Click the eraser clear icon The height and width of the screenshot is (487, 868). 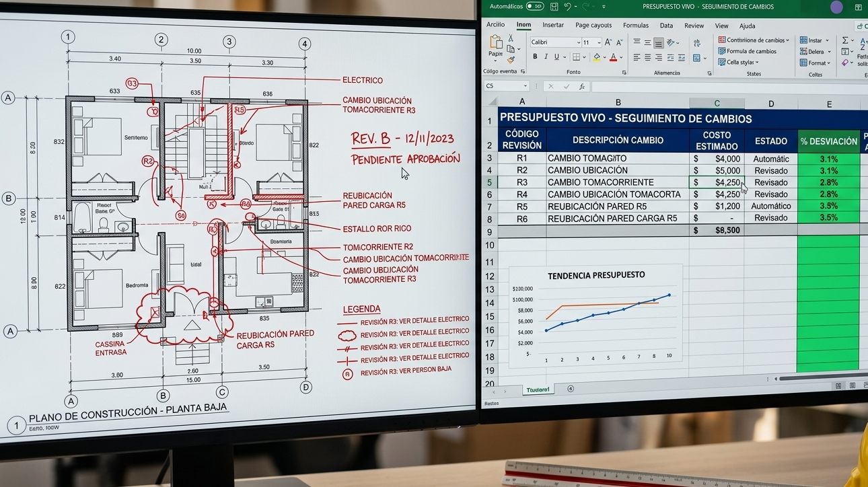(x=846, y=63)
